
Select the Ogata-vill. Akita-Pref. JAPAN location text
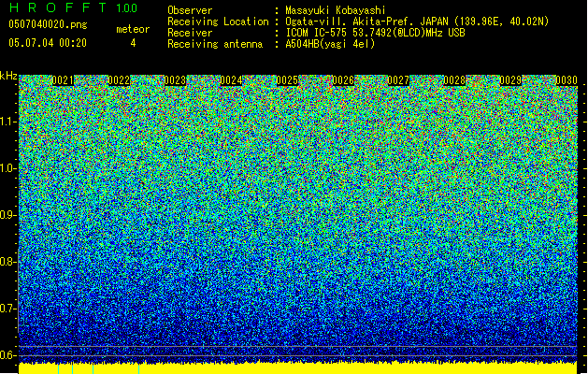[417, 22]
